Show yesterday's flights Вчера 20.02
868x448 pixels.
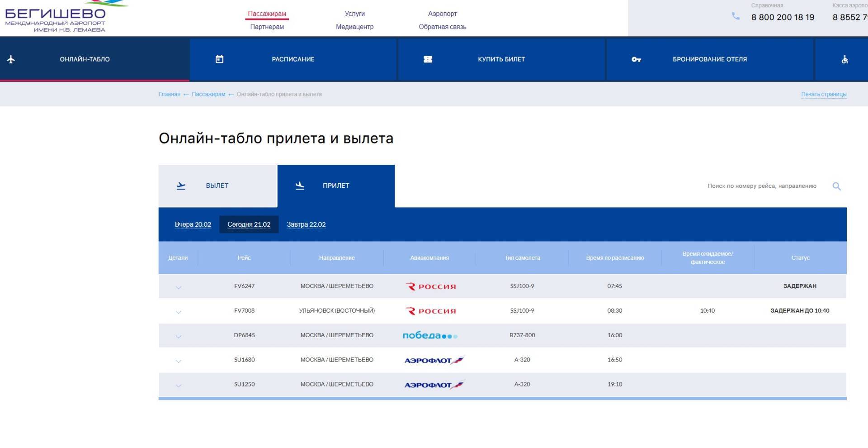193,224
